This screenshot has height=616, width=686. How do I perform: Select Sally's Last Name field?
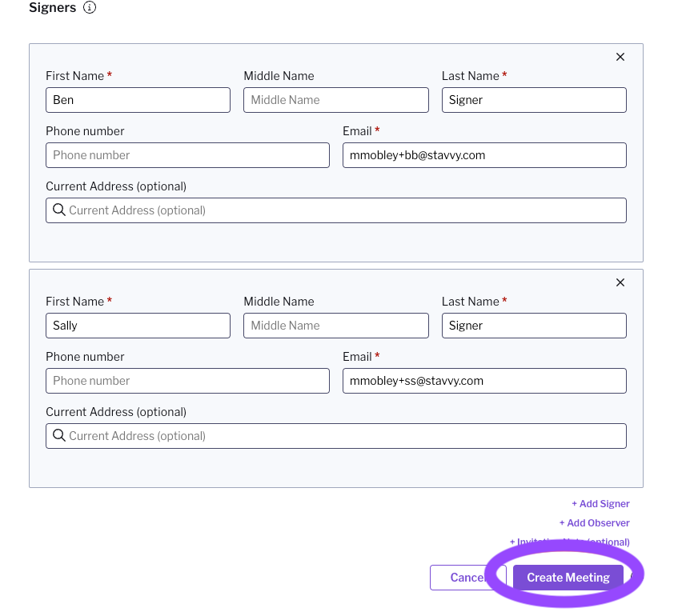pyautogui.click(x=534, y=326)
